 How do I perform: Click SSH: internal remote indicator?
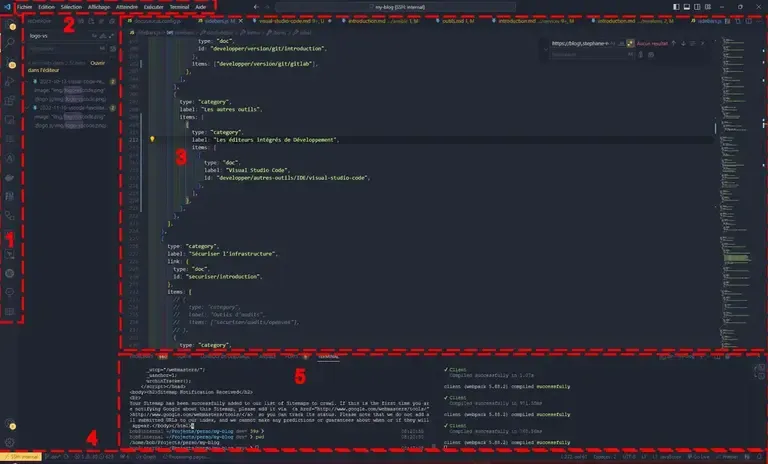pos(22,457)
